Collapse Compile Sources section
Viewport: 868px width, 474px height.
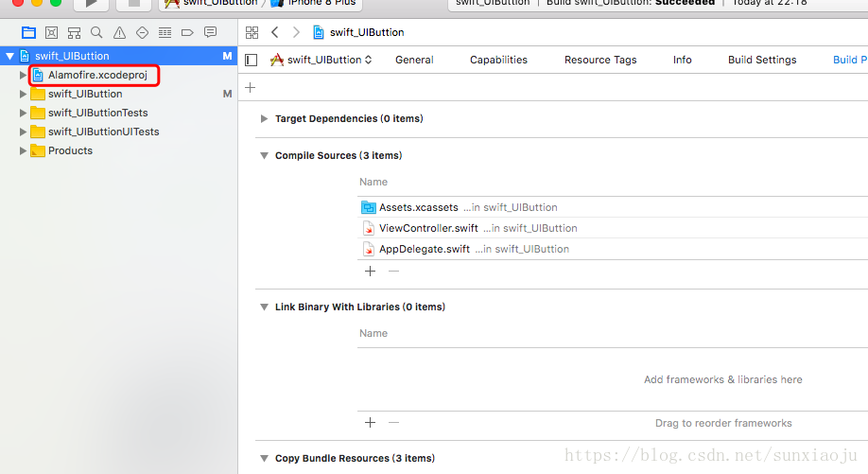point(264,155)
